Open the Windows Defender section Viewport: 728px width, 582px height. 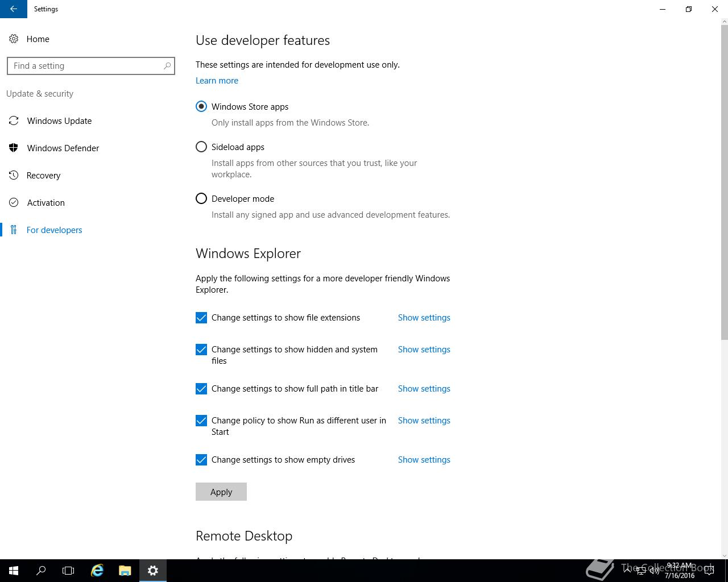tap(63, 148)
